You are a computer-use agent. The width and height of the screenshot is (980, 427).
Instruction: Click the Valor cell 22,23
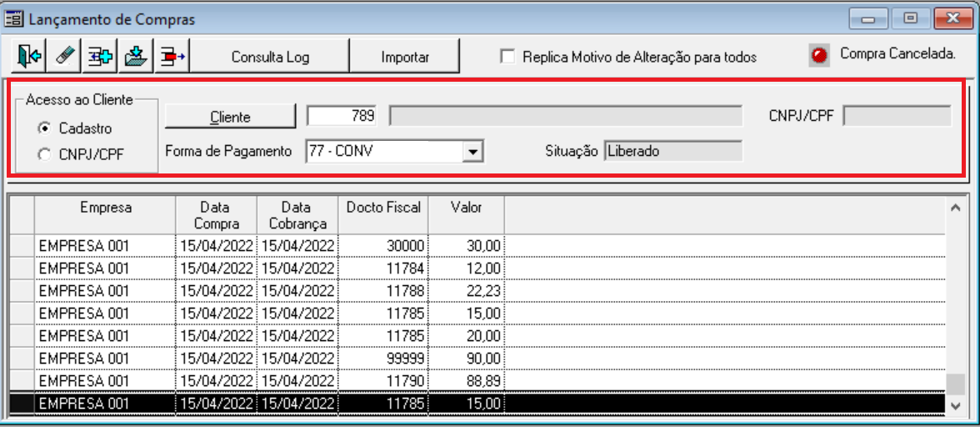pos(467,291)
